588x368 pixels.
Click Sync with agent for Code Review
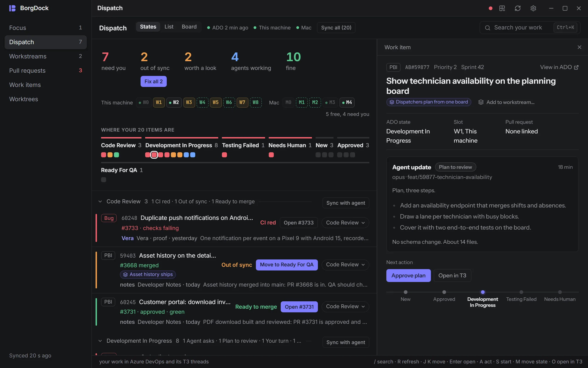click(x=345, y=203)
